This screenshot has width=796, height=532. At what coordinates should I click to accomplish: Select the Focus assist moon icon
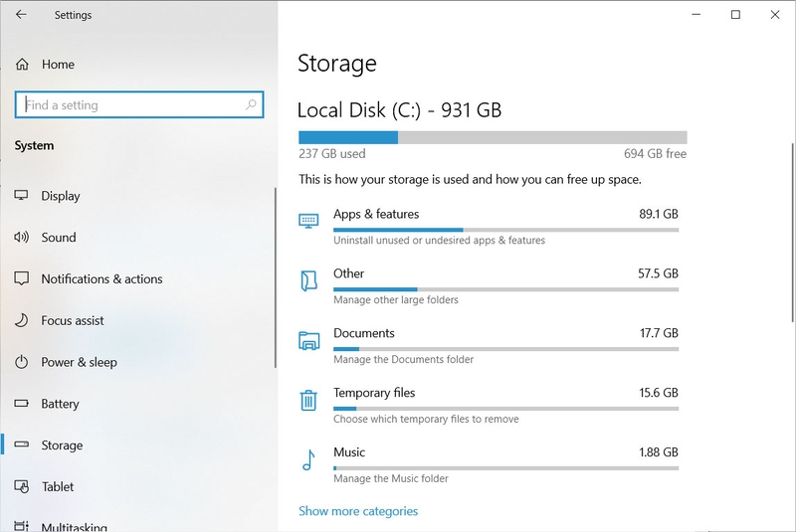21,320
